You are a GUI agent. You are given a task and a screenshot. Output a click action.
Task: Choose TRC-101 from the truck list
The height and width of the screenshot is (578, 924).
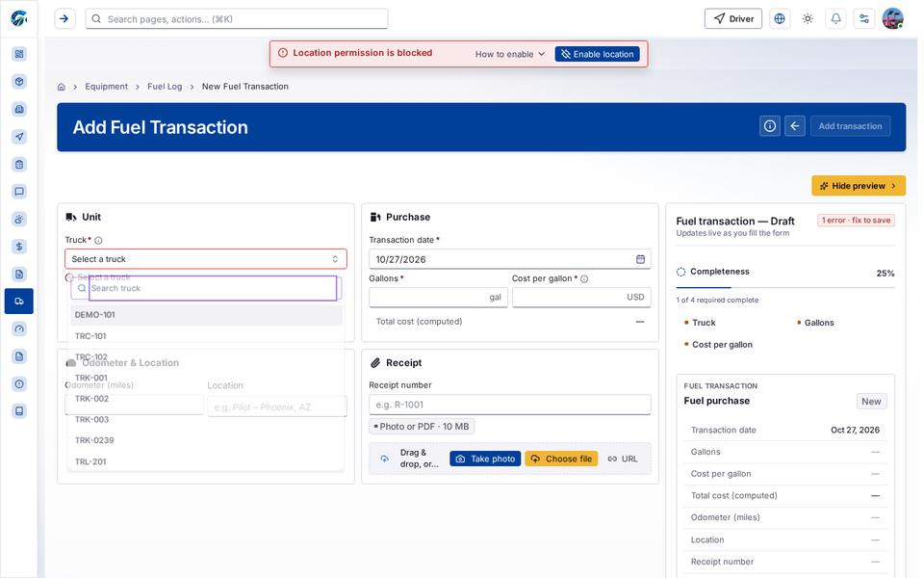[x=206, y=336]
